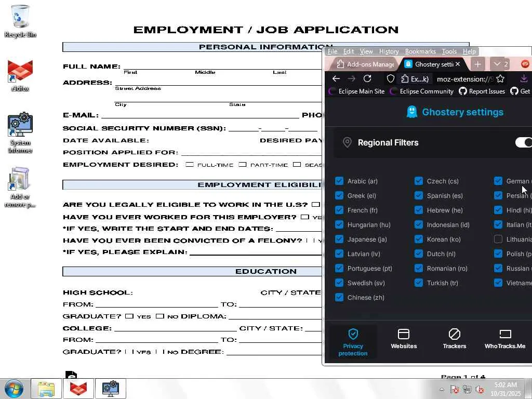Image resolution: width=532 pixels, height=399 pixels.
Task: Uncheck the Greek (el) filter
Action: click(x=339, y=195)
